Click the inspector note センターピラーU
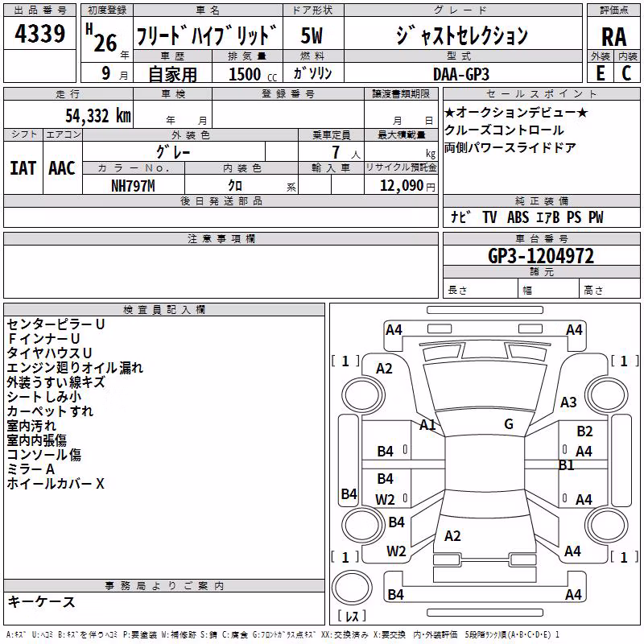Screen dimensions: 644x644 coord(56,324)
